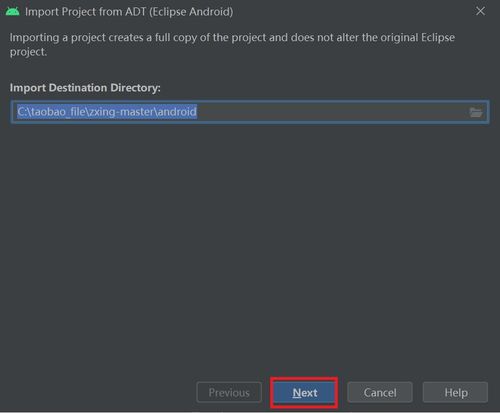Click the disabled Previous button

[x=229, y=392]
